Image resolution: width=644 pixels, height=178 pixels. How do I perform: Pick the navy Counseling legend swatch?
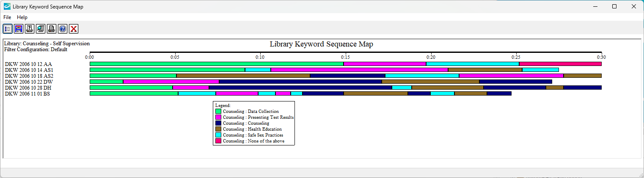point(218,123)
